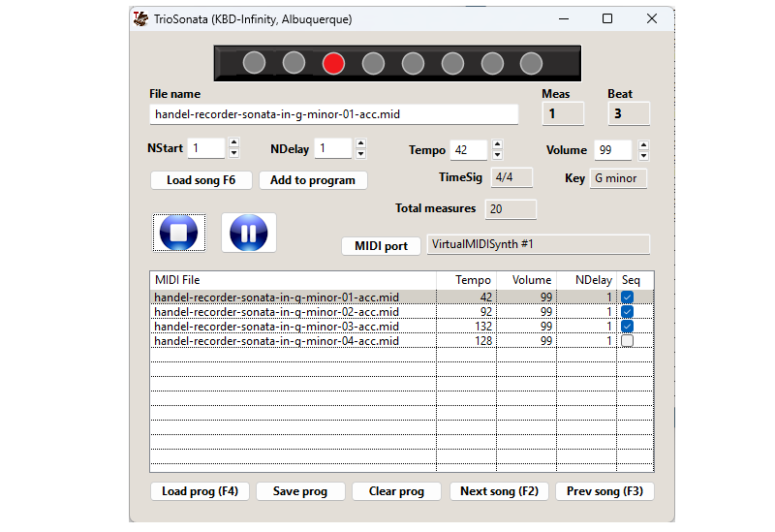Click the Tempo column header in list
Screen dimensions: 775x532
tap(467, 280)
